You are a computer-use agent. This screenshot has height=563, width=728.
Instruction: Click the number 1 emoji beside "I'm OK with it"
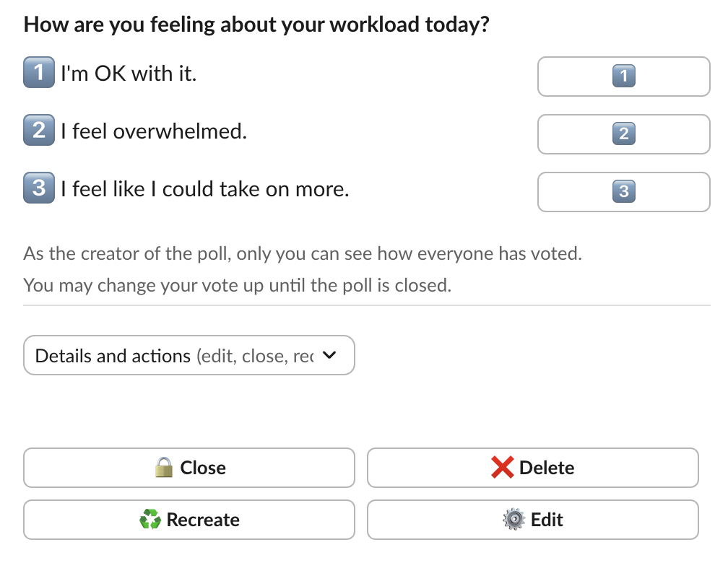[39, 73]
